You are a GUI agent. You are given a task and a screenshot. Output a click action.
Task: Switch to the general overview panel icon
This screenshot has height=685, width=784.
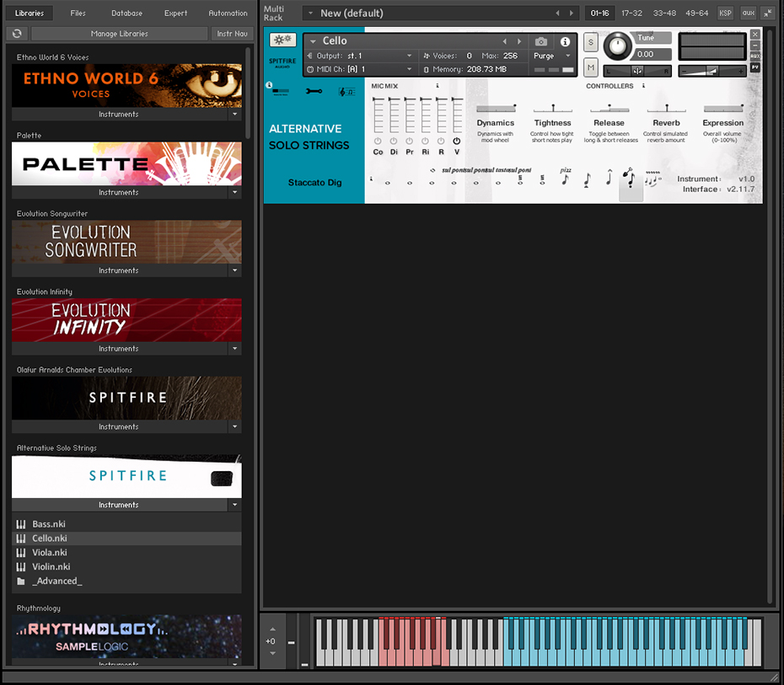pyautogui.click(x=281, y=92)
